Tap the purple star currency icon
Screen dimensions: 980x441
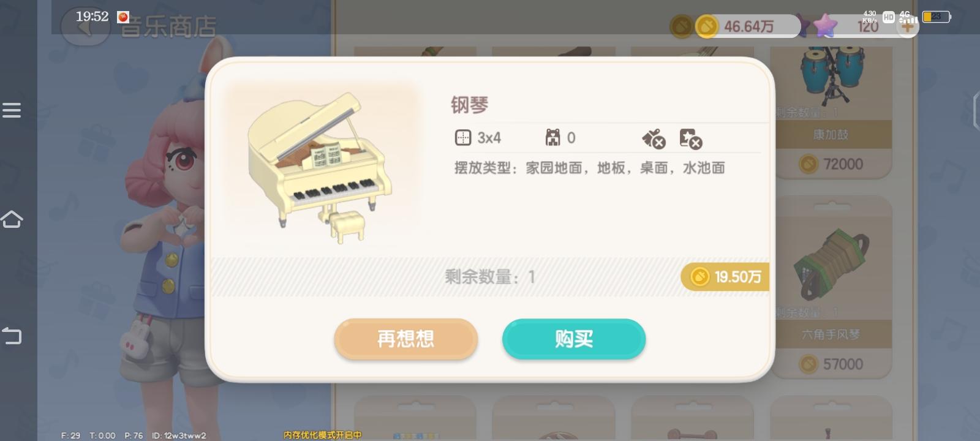[825, 26]
